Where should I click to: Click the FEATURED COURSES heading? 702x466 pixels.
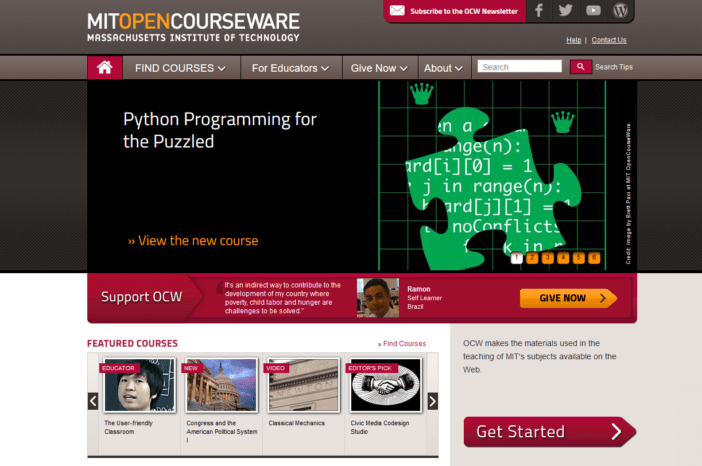tap(133, 343)
